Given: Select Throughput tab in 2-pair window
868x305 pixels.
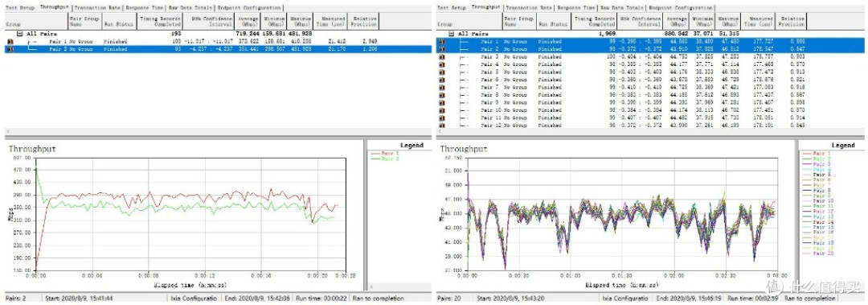Looking at the screenshot, I should pyautogui.click(x=54, y=8).
